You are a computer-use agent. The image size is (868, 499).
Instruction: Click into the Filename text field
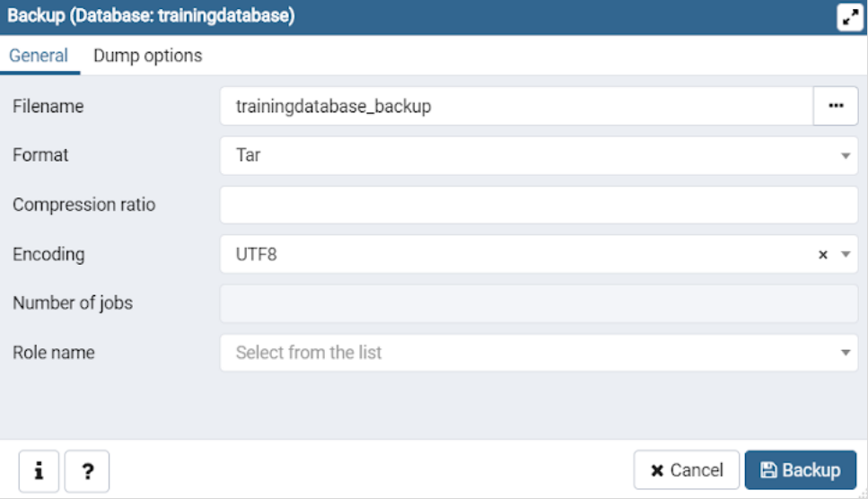pyautogui.click(x=516, y=106)
